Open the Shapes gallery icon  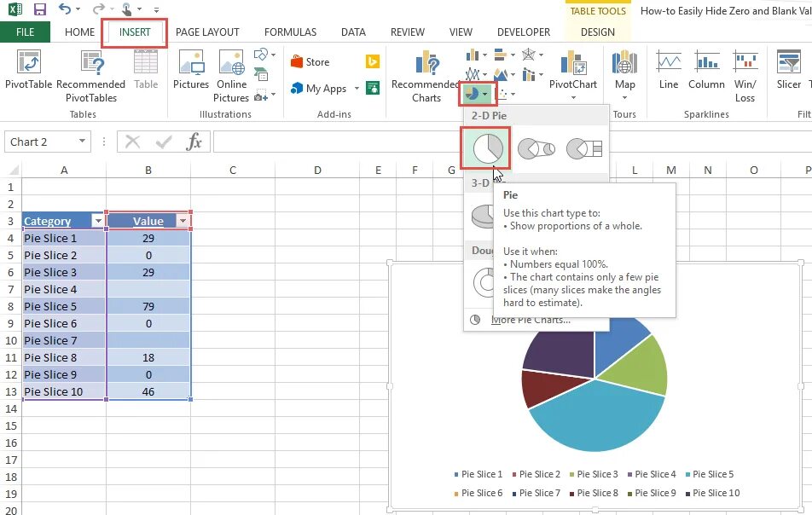click(x=261, y=54)
